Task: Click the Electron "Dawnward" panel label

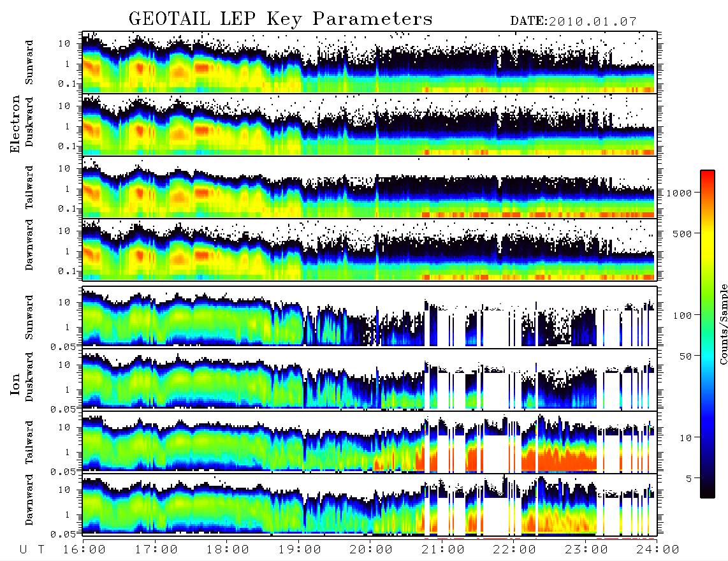Action: pyautogui.click(x=29, y=245)
